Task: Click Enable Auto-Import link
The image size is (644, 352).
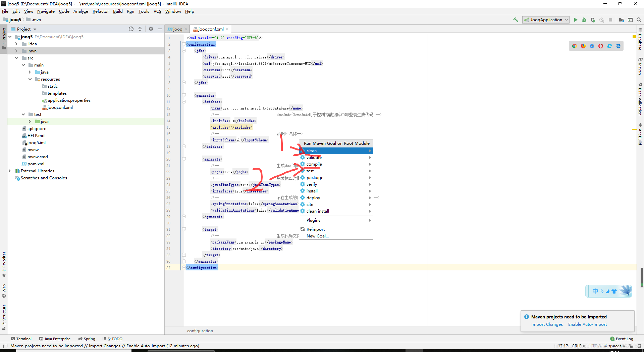Action: pos(588,324)
